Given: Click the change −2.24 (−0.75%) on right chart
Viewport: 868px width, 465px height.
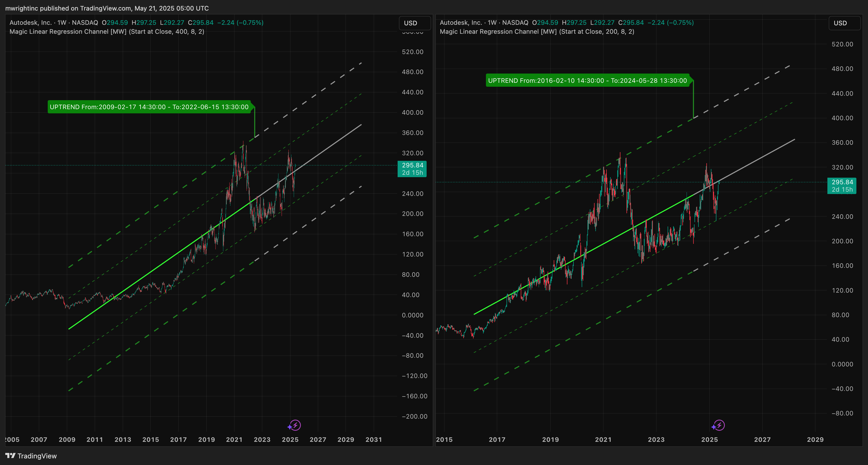Looking at the screenshot, I should [671, 23].
